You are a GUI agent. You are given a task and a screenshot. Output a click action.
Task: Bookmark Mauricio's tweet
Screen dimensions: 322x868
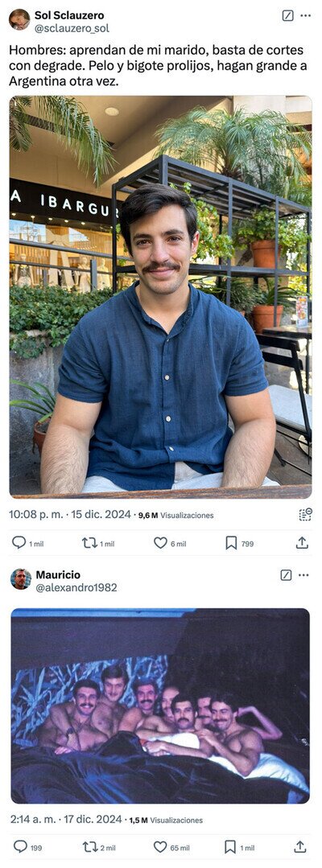tap(230, 847)
